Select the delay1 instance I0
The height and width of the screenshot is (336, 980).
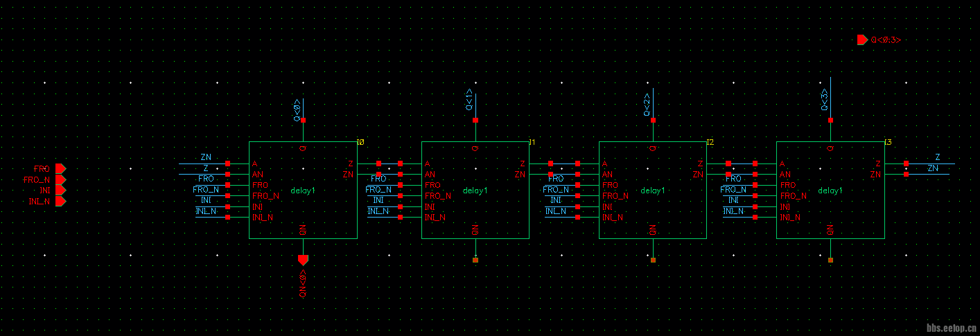pos(303,190)
